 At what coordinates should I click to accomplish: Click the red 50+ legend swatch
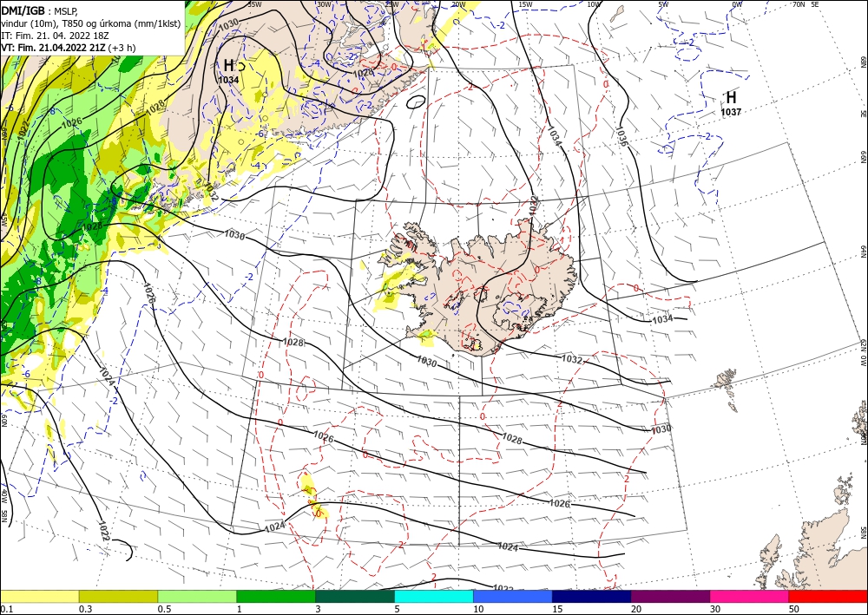tap(828, 596)
